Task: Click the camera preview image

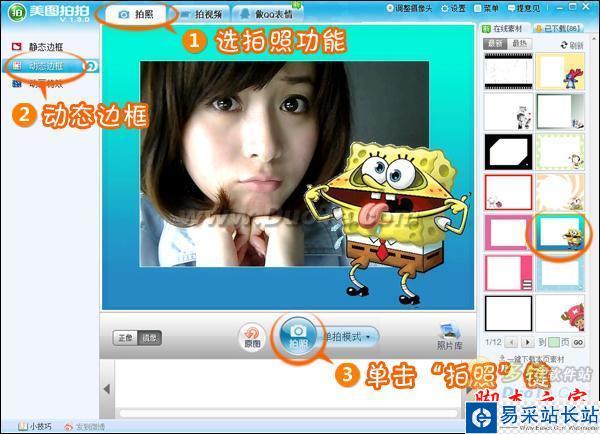Action: [x=284, y=164]
